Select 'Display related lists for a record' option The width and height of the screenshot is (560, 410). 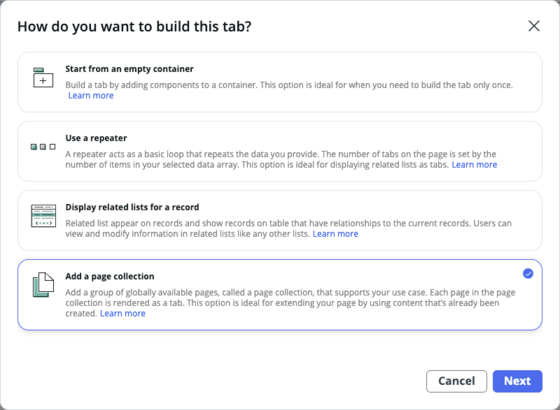click(x=280, y=220)
